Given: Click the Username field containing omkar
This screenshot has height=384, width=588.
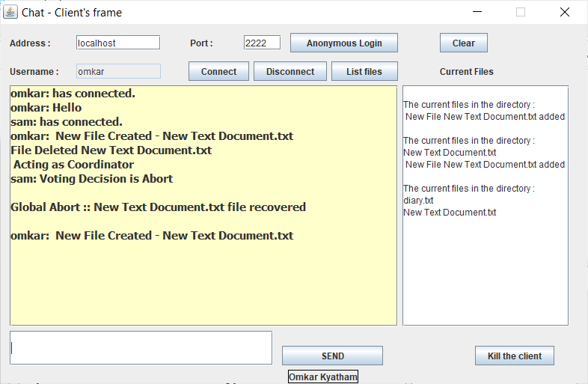Looking at the screenshot, I should point(118,71).
